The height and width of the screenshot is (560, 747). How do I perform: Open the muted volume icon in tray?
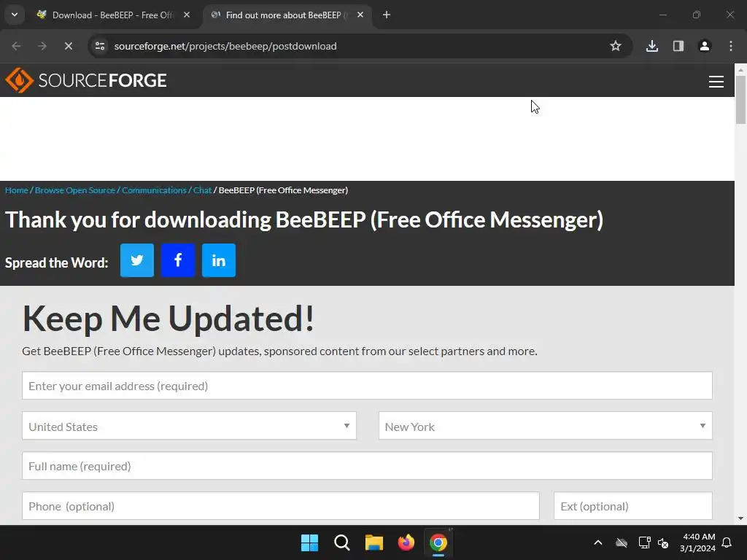click(x=662, y=542)
